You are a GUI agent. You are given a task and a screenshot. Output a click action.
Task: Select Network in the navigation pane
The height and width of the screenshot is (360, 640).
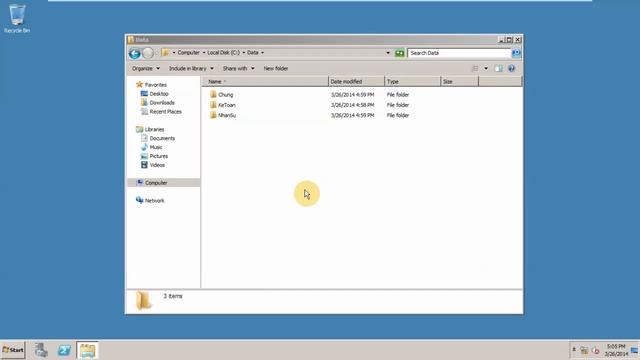(154, 201)
